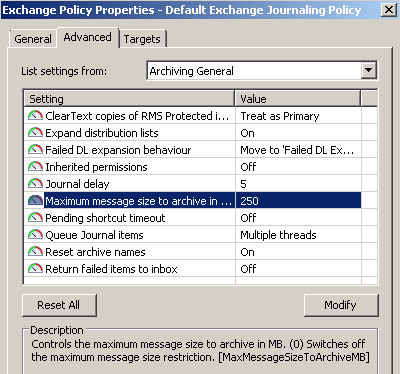This screenshot has height=374, width=400.
Task: Click the gauge icon beside Return failed items to inbox
Action: (x=35, y=269)
